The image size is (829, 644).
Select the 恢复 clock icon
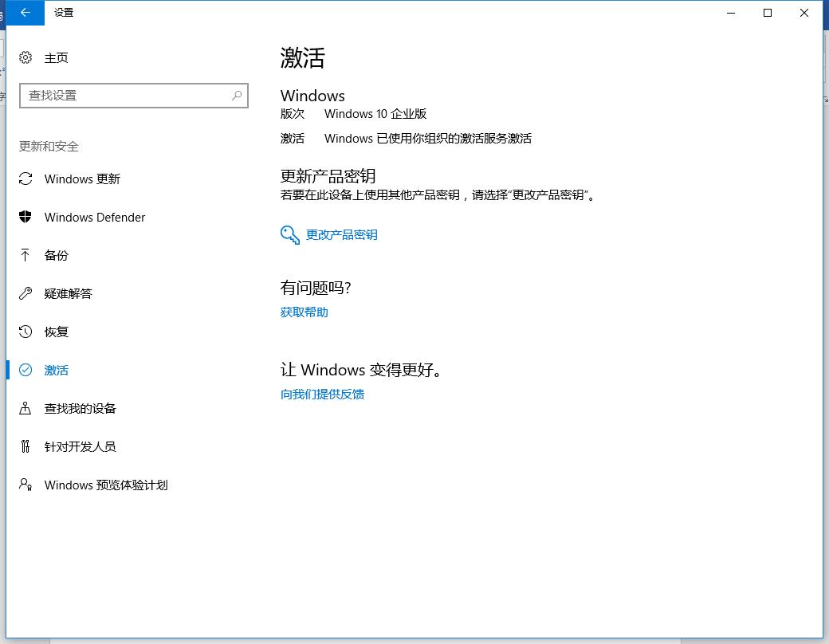coord(25,332)
